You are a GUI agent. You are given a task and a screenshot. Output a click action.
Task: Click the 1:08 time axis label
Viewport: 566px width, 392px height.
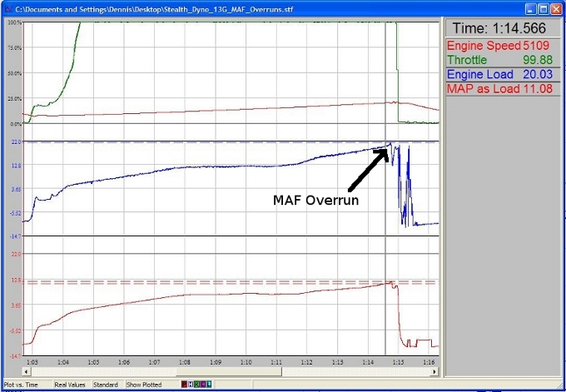[x=185, y=362]
